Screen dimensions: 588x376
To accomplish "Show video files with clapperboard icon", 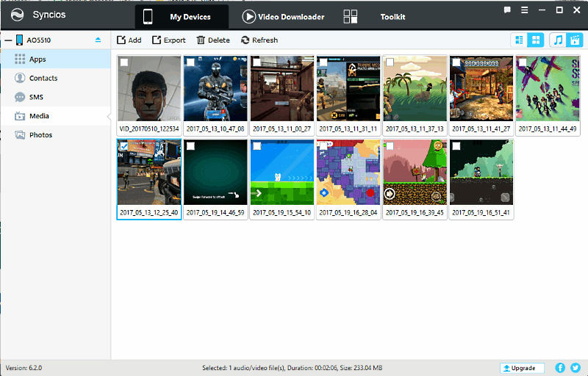I will tap(575, 40).
